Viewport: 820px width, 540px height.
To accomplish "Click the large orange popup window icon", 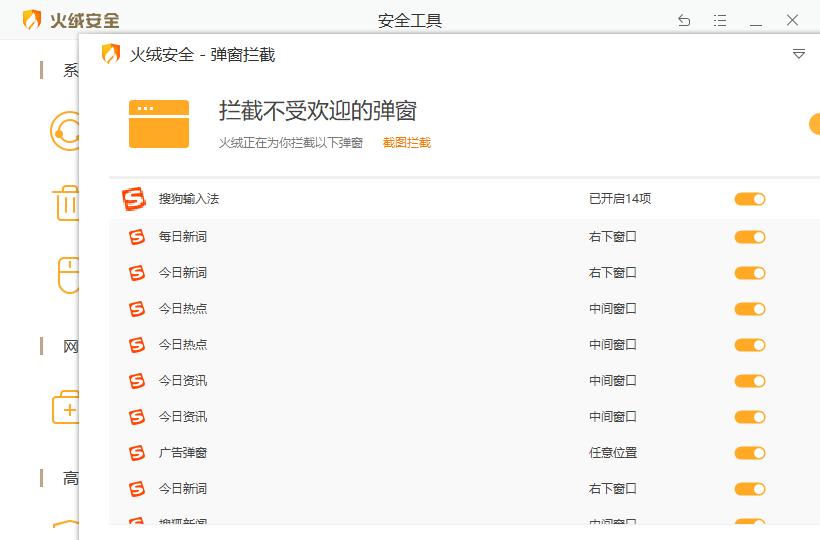I will 159,124.
